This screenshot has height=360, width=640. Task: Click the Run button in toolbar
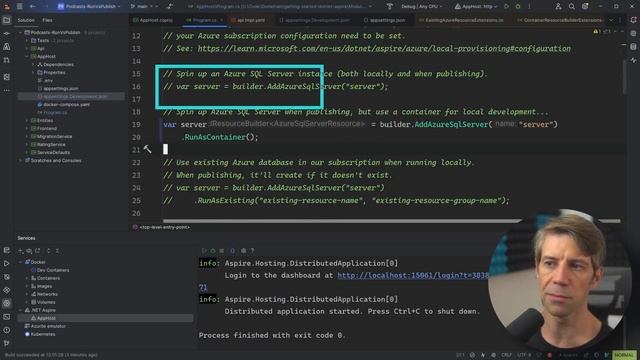coord(507,7)
